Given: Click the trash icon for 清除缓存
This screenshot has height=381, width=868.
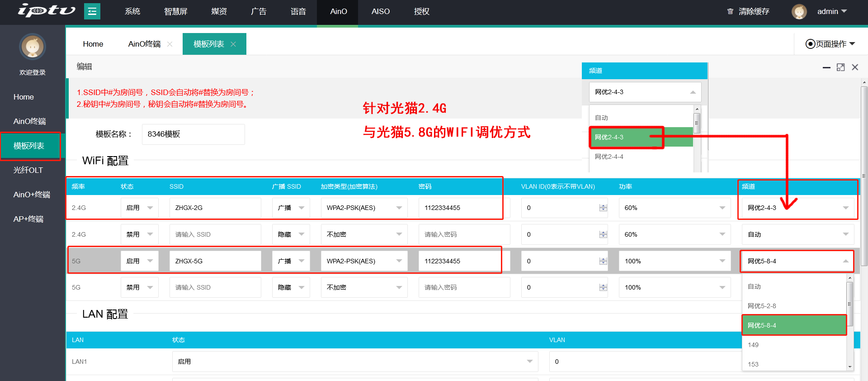Looking at the screenshot, I should (x=730, y=11).
